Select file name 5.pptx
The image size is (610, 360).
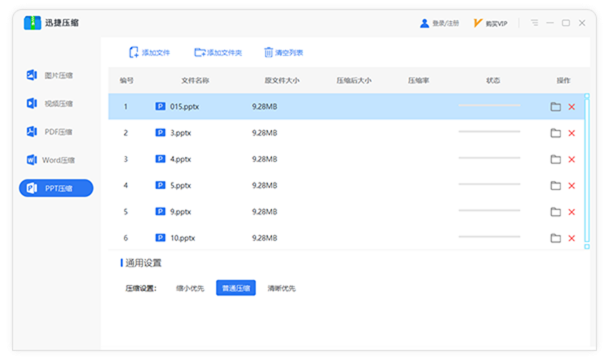181,186
